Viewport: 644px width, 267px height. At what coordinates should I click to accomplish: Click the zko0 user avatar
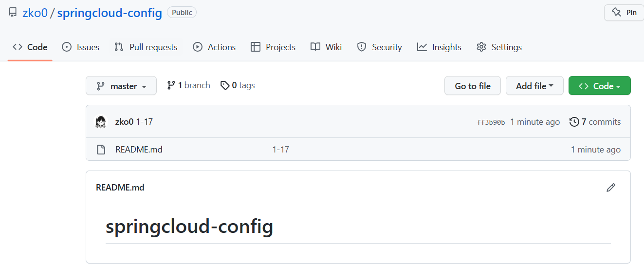101,122
